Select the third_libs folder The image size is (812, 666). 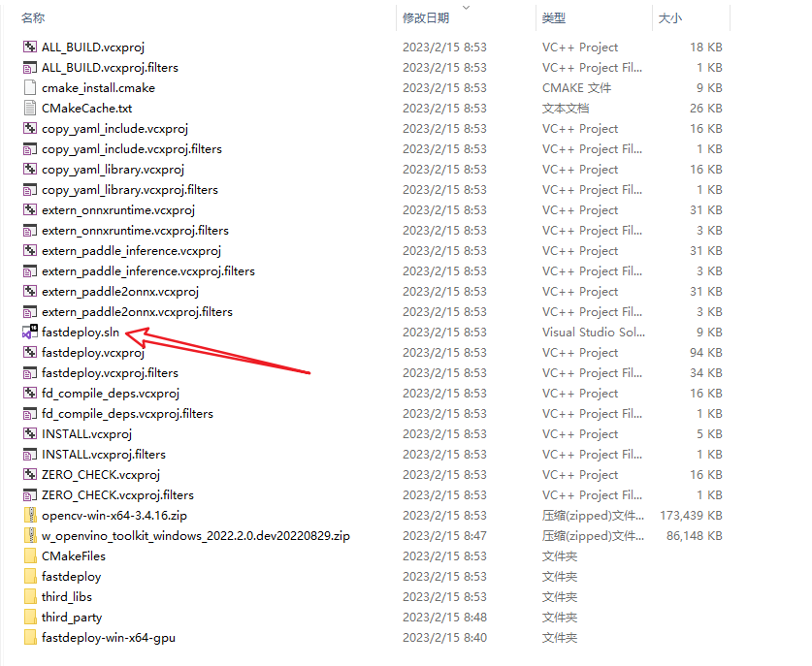pyautogui.click(x=68, y=596)
